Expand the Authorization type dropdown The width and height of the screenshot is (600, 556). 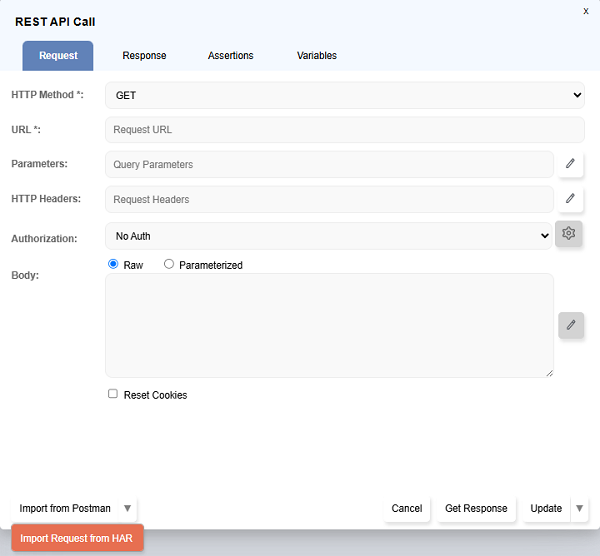point(327,236)
